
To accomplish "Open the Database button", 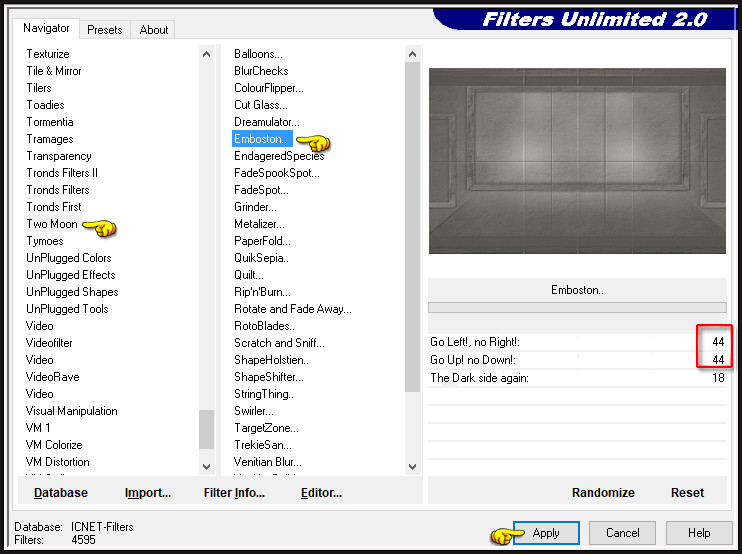I will (x=61, y=492).
